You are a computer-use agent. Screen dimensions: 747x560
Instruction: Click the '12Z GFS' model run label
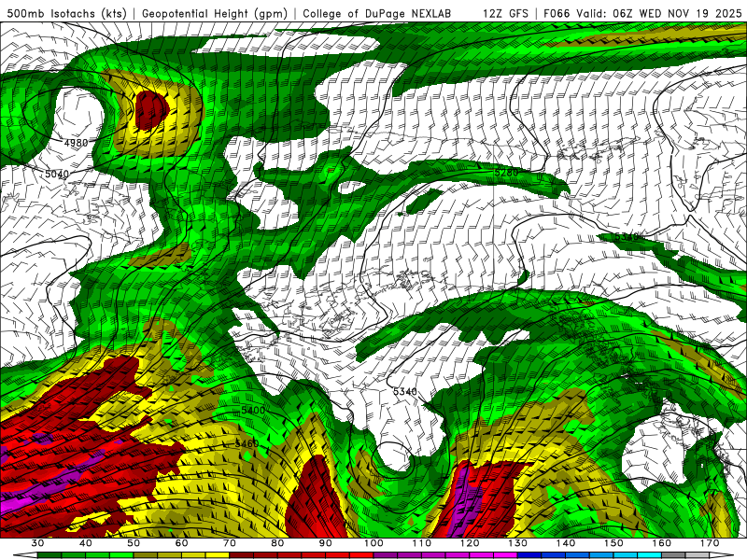pos(505,13)
